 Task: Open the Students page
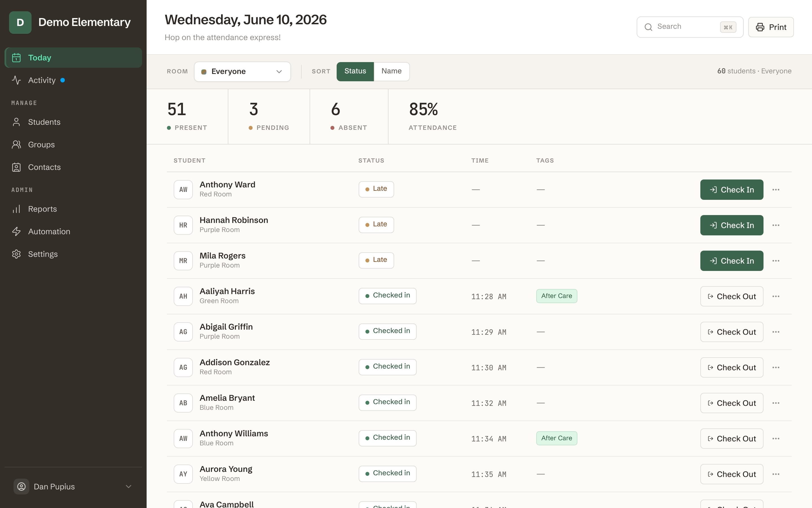[73, 122]
